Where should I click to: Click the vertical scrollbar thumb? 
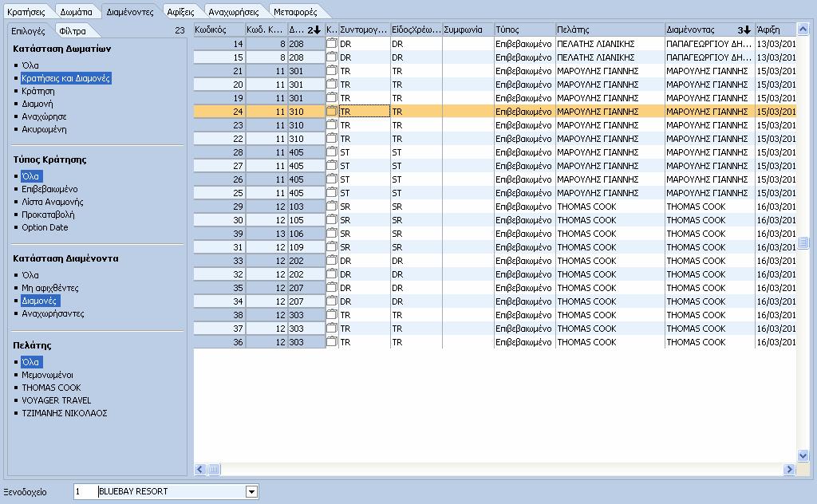[803, 242]
